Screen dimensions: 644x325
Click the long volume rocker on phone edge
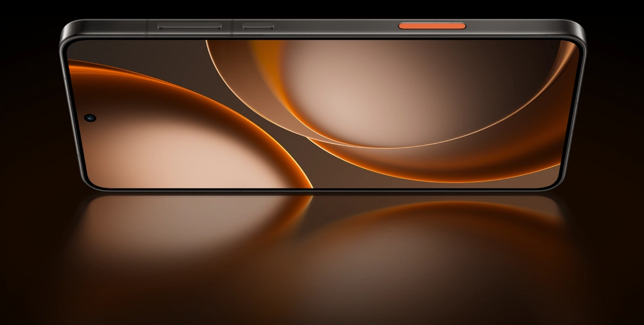189,26
